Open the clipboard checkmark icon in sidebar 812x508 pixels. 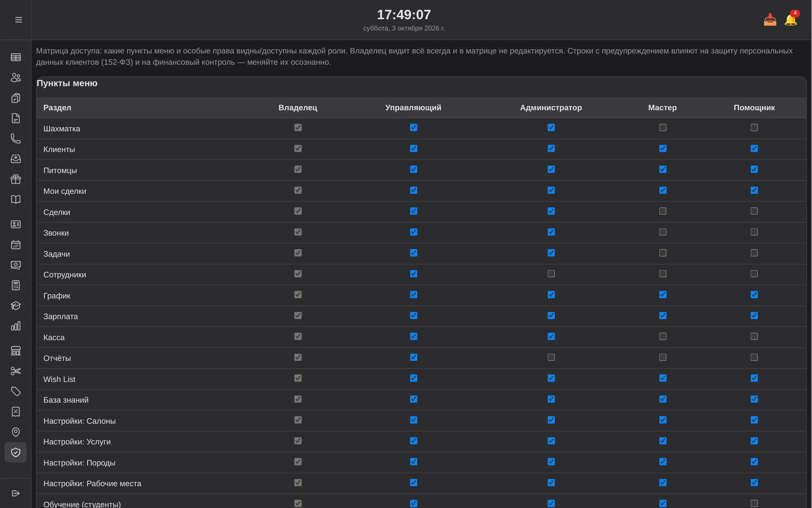pos(15,98)
